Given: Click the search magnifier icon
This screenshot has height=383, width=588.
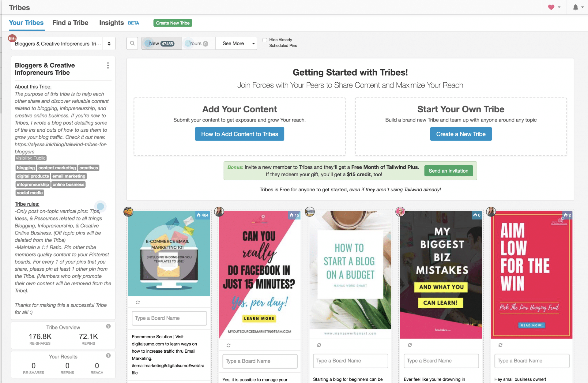Looking at the screenshot, I should point(132,43).
